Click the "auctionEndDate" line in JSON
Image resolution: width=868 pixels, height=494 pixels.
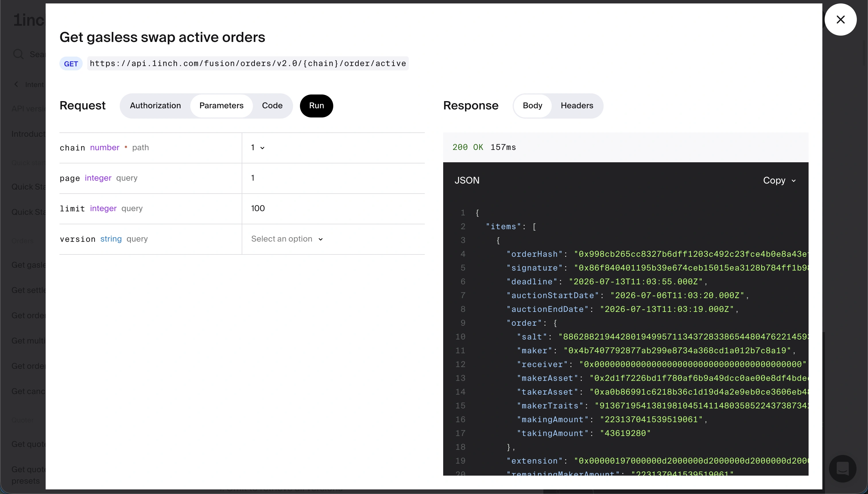[623, 309]
